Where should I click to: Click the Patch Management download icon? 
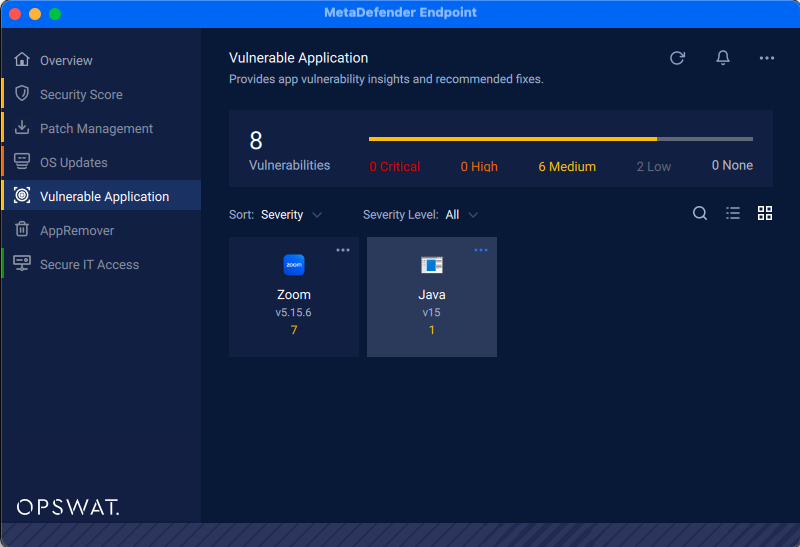[22, 128]
